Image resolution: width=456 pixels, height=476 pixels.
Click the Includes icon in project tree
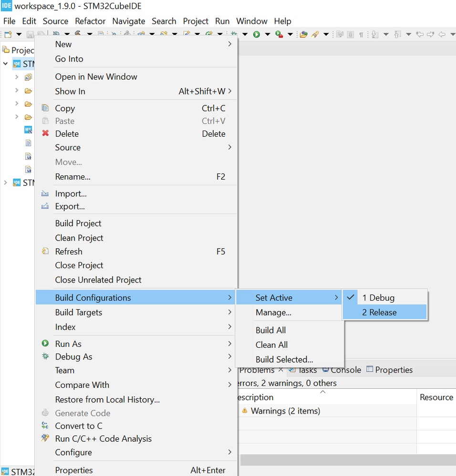pos(28,77)
